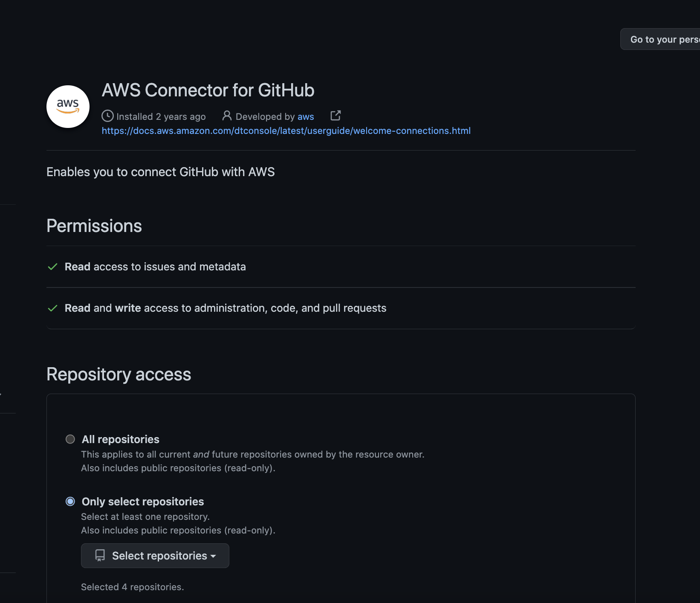Click the AWS logo avatar
The image size is (700, 603).
click(68, 107)
